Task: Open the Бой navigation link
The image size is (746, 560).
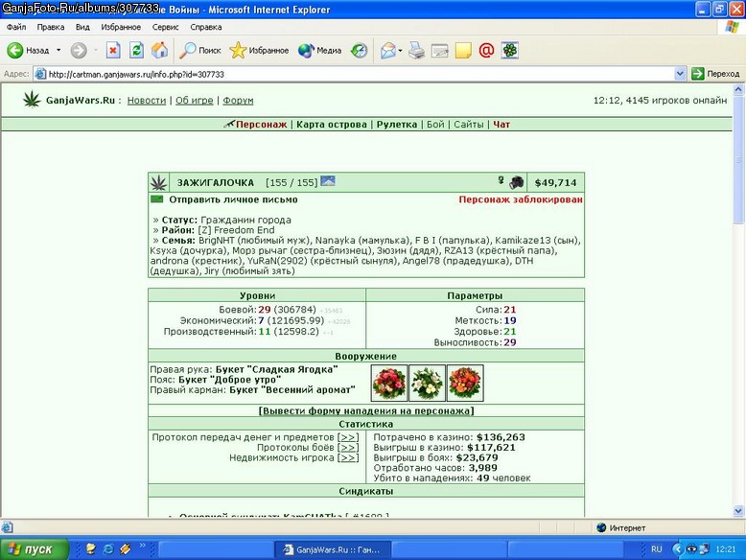Action: (435, 125)
